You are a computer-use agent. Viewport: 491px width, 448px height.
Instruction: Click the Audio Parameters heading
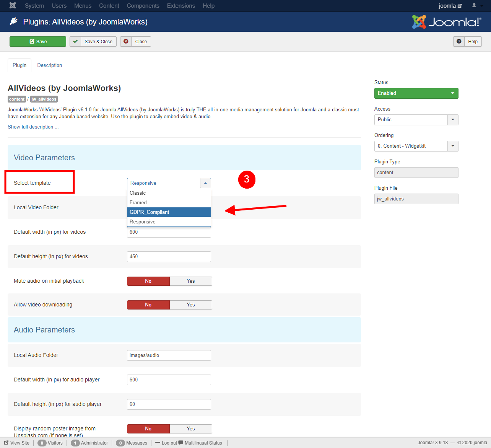coord(44,330)
